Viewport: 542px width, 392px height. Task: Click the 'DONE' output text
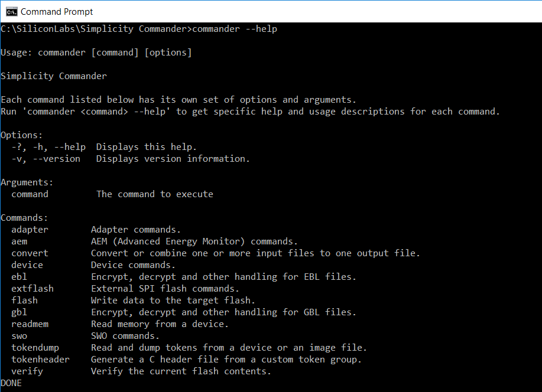coord(11,383)
